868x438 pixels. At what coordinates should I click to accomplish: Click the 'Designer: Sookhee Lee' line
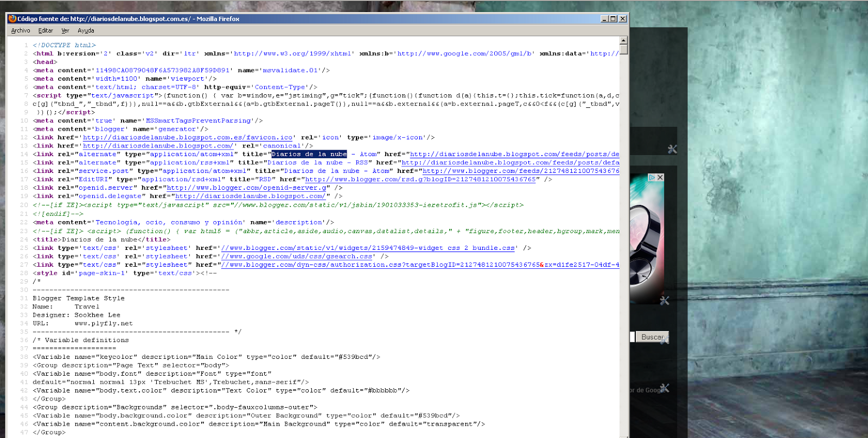tap(76, 315)
